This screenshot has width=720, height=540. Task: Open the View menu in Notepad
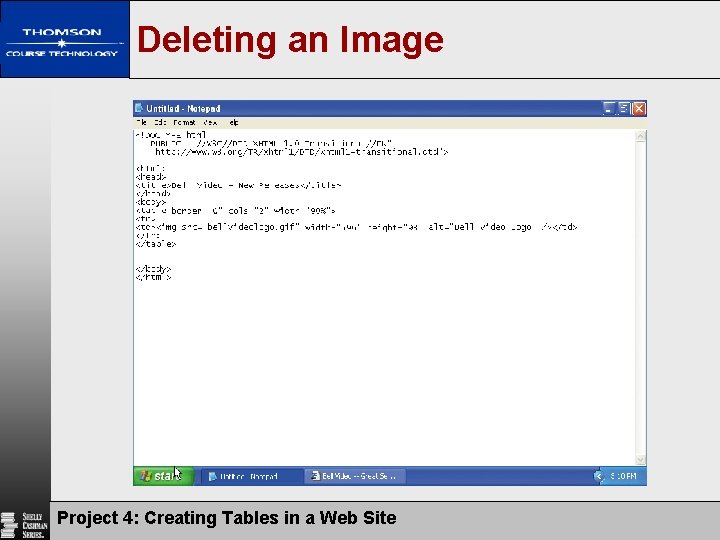point(210,123)
